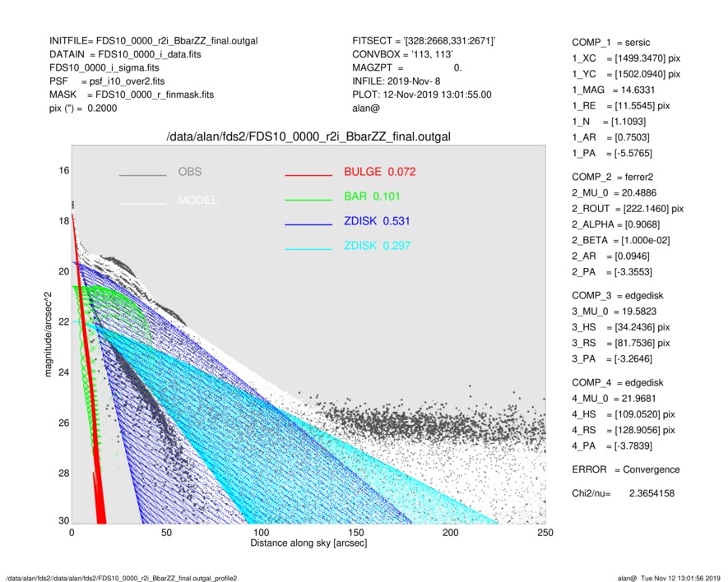728x582 pixels.
Task: Click the COMP_4 = edgedisk heading
Action: (618, 383)
